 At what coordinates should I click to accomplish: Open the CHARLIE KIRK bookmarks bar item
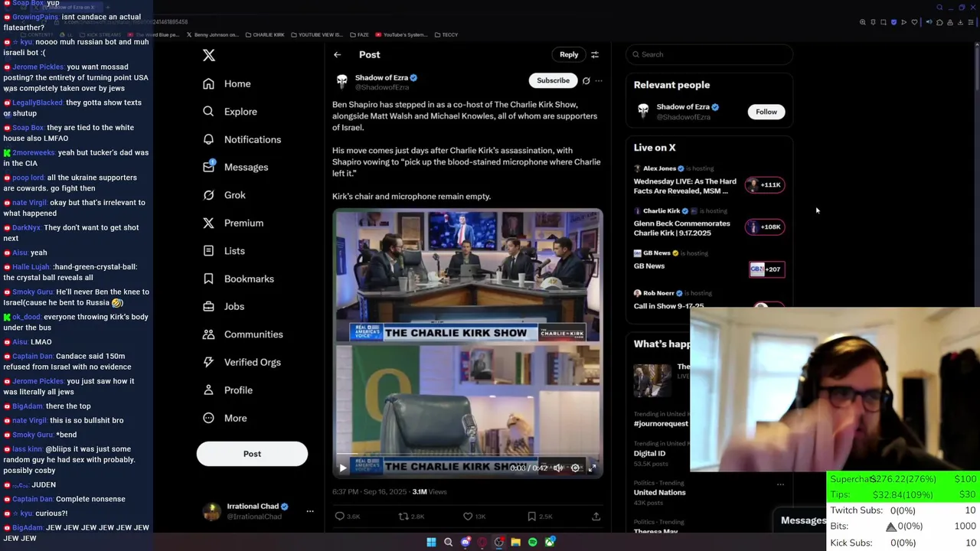click(x=265, y=34)
